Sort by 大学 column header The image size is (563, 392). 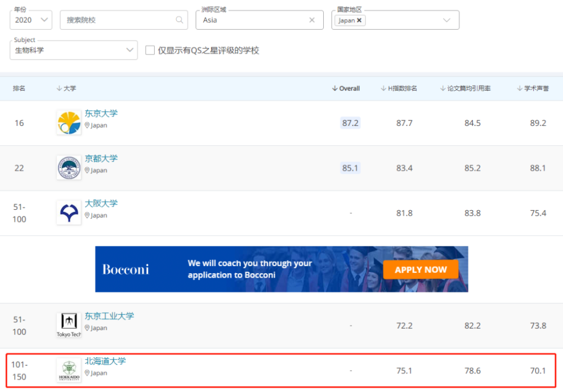[66, 88]
